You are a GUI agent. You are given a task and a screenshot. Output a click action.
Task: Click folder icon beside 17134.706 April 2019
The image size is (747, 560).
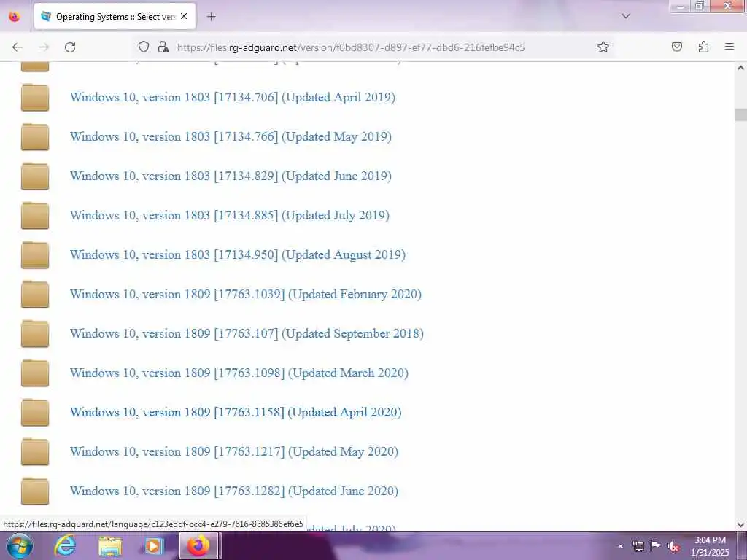pos(35,97)
